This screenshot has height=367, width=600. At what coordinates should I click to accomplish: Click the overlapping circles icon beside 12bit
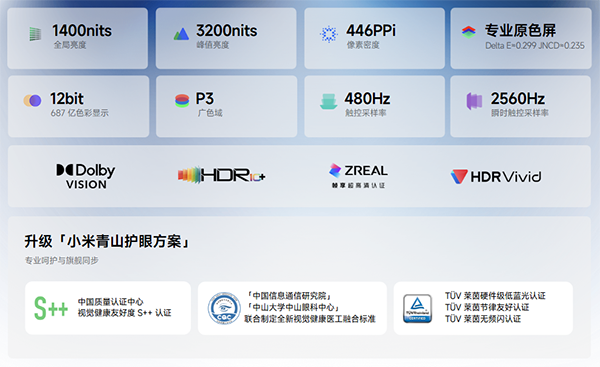coord(33,101)
